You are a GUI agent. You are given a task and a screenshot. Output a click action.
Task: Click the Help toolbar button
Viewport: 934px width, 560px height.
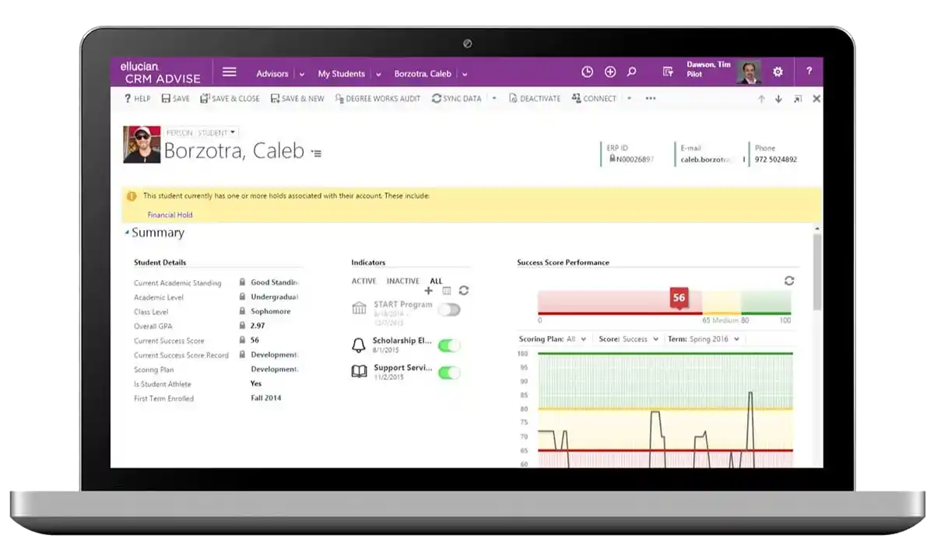pyautogui.click(x=137, y=99)
